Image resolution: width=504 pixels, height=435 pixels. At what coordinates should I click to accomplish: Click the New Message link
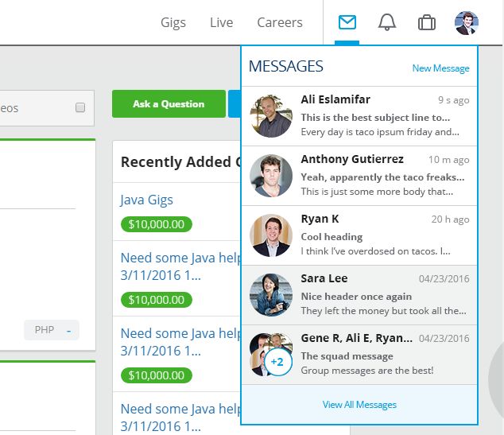440,68
